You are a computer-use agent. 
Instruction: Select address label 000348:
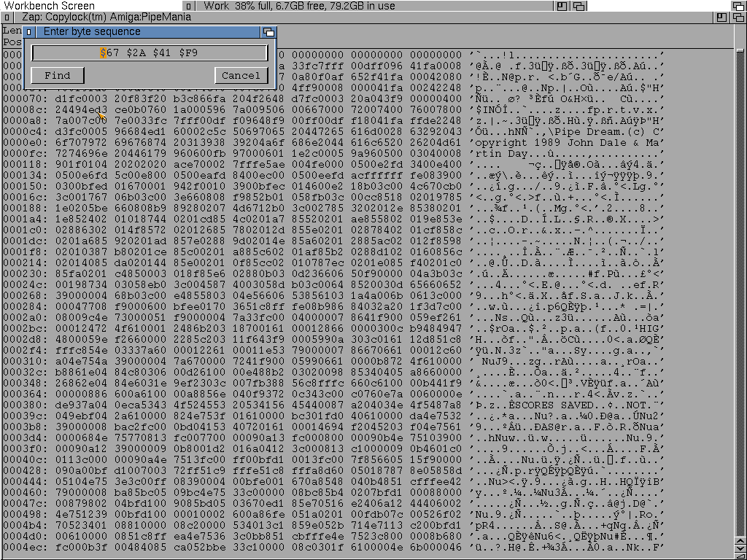[x=26, y=384]
